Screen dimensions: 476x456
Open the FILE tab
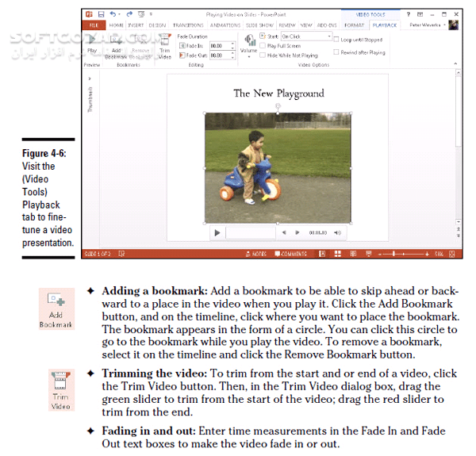coord(94,25)
